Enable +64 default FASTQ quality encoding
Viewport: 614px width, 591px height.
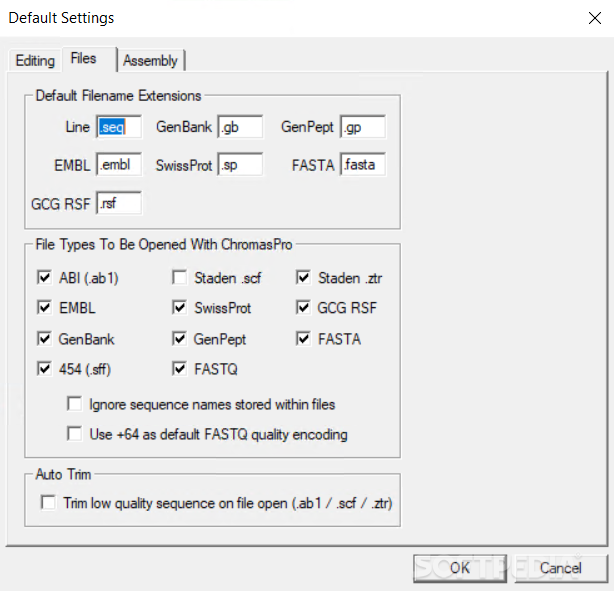click(74, 434)
